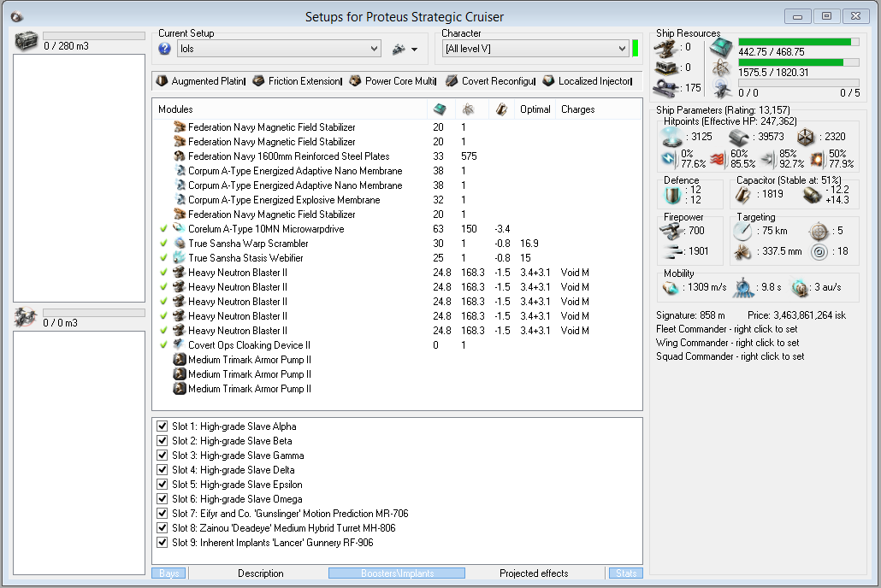The image size is (881, 588).
Task: Uncheck Slot 9 Lancer Gunnery RF-906
Action: click(163, 543)
